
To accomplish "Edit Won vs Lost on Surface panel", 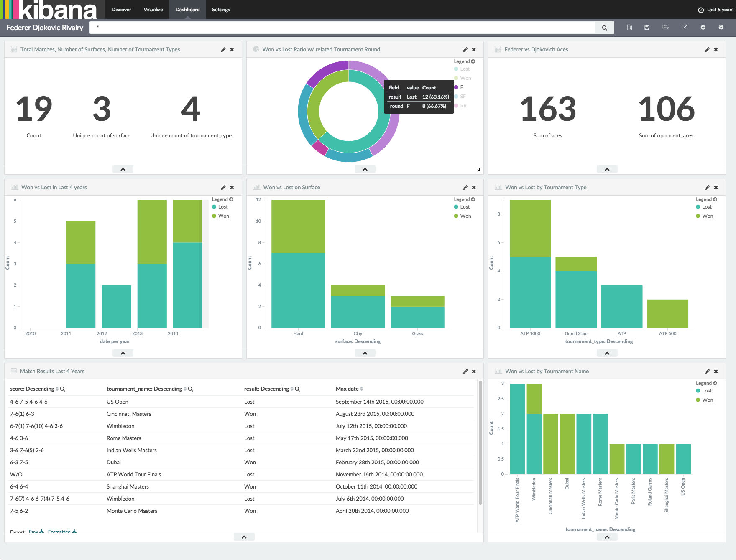I will (465, 187).
